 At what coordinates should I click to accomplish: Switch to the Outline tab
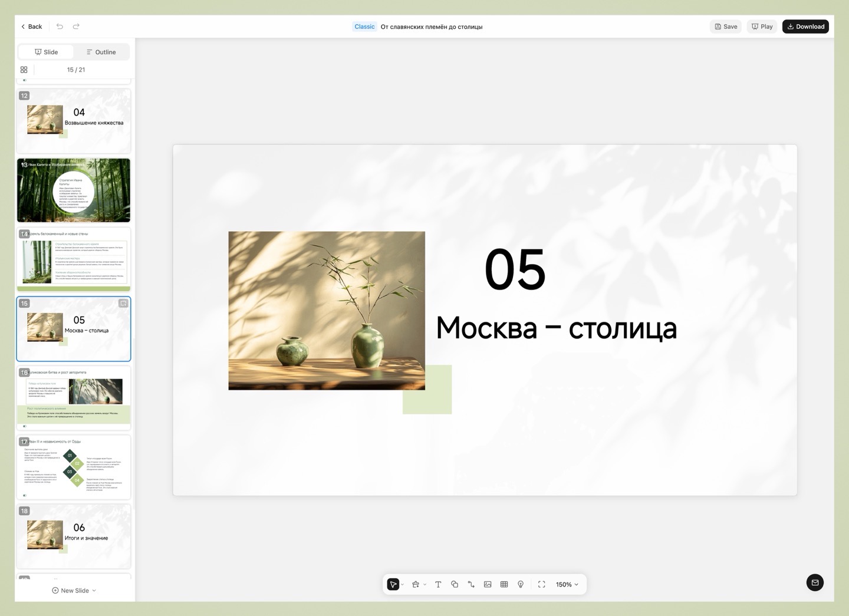(101, 52)
